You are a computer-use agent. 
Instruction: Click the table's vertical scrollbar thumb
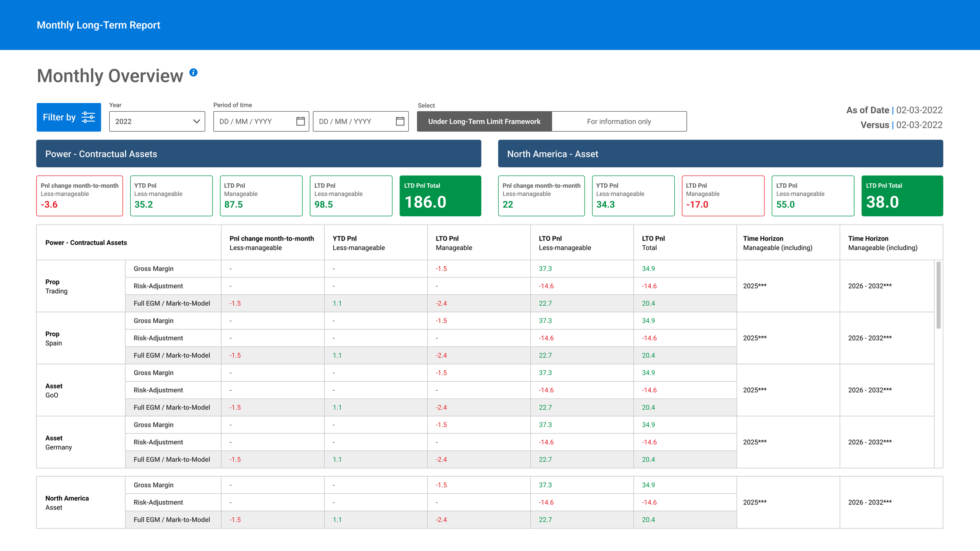click(x=938, y=295)
